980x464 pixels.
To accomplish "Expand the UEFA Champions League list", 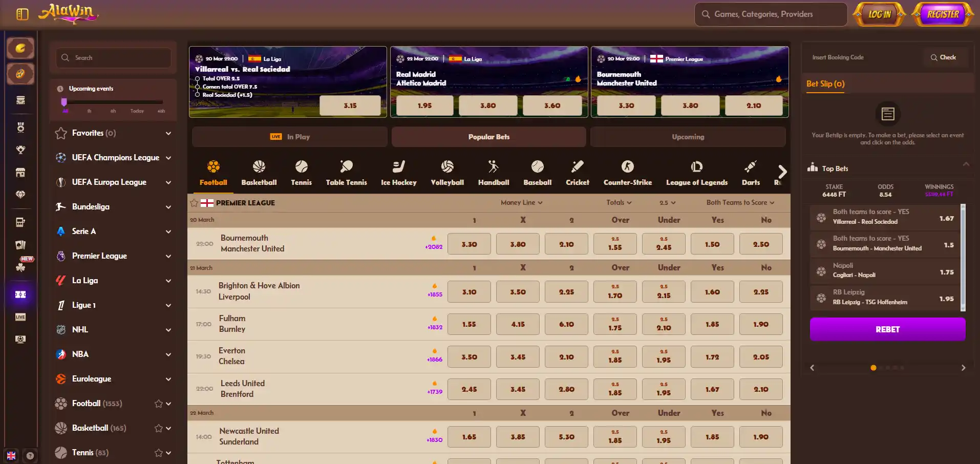I will click(168, 158).
